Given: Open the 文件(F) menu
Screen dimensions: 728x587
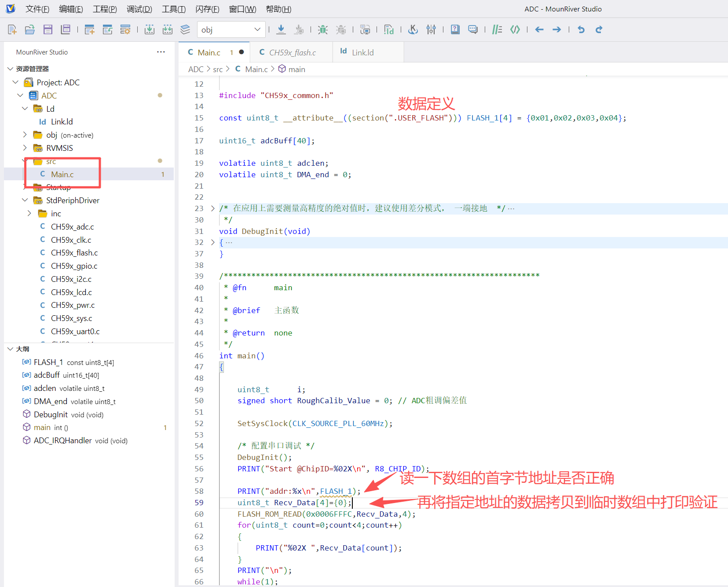Looking at the screenshot, I should (x=37, y=9).
